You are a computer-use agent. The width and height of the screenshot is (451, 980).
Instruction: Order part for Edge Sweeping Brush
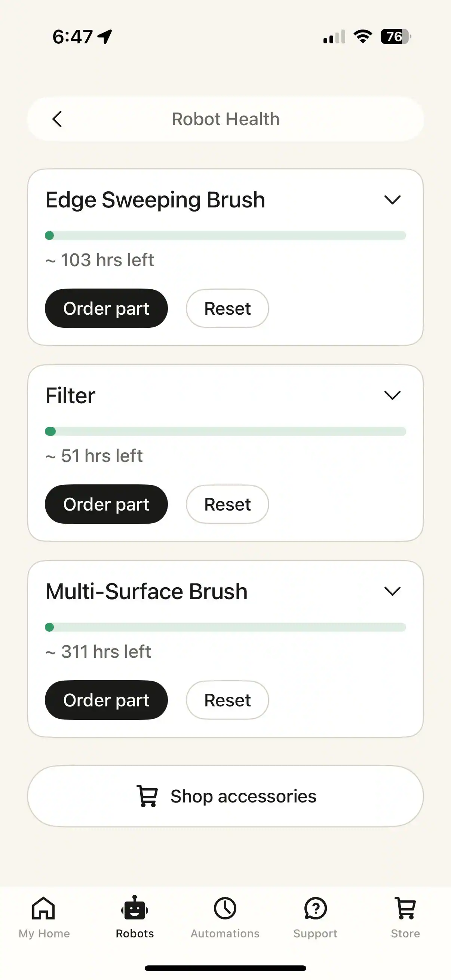pos(106,308)
